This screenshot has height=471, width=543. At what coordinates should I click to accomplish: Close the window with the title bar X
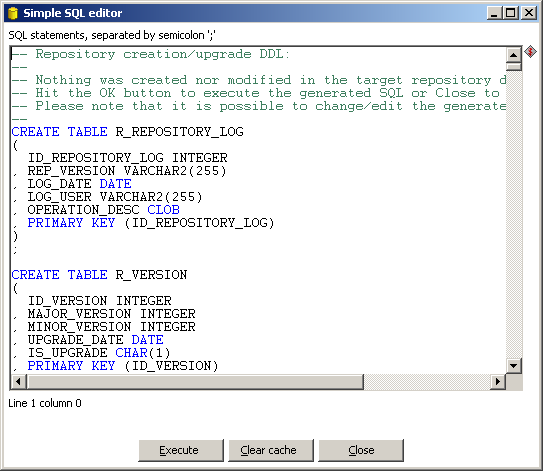(529, 13)
